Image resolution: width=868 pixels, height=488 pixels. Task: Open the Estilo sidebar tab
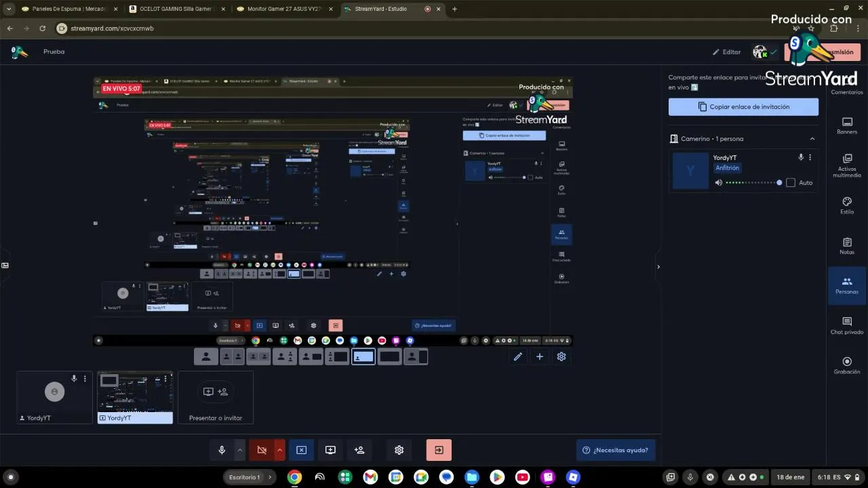pos(847,206)
